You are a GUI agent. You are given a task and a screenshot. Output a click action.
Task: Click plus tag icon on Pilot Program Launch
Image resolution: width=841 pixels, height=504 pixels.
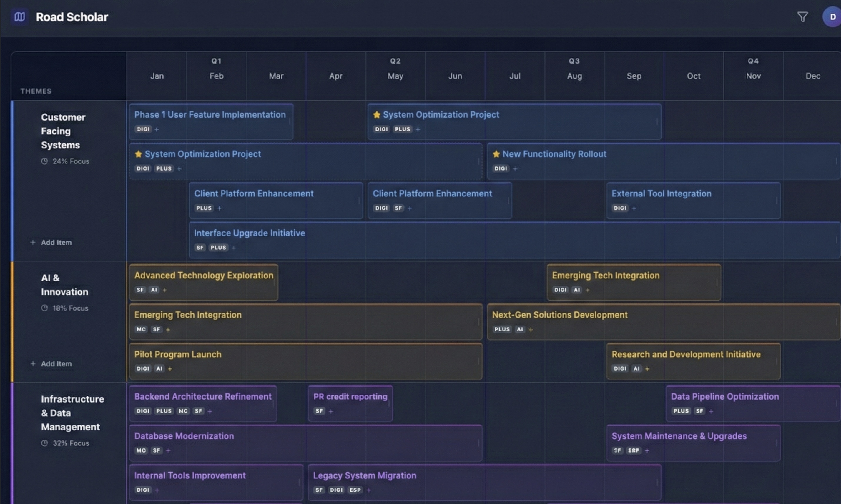pyautogui.click(x=170, y=369)
